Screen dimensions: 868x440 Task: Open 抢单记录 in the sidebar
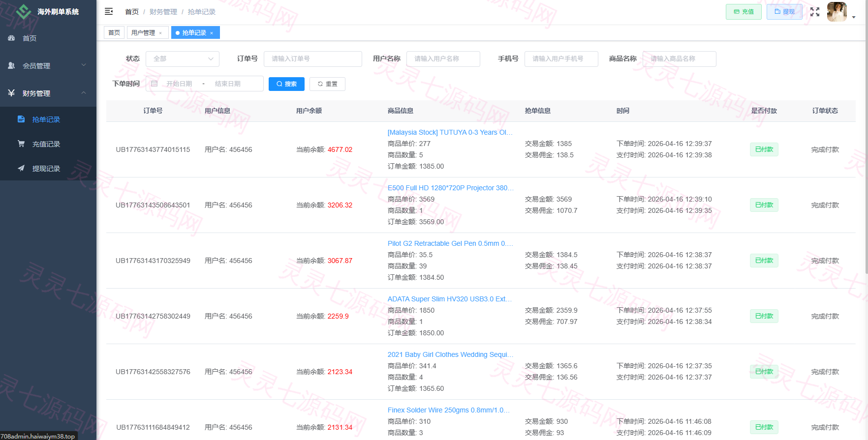point(48,119)
